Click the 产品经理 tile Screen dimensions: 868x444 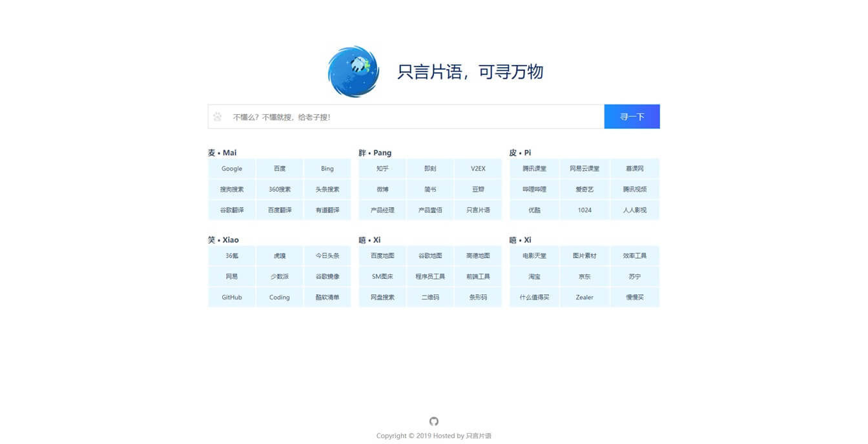click(382, 210)
